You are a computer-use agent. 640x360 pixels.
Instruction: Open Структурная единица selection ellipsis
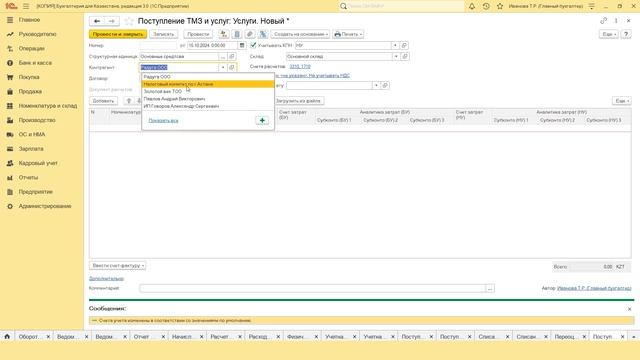click(x=222, y=56)
